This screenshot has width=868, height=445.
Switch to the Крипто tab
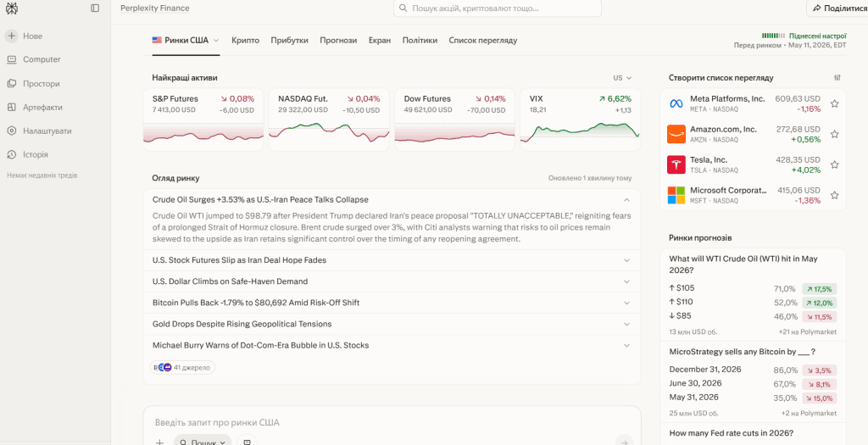[x=245, y=41]
